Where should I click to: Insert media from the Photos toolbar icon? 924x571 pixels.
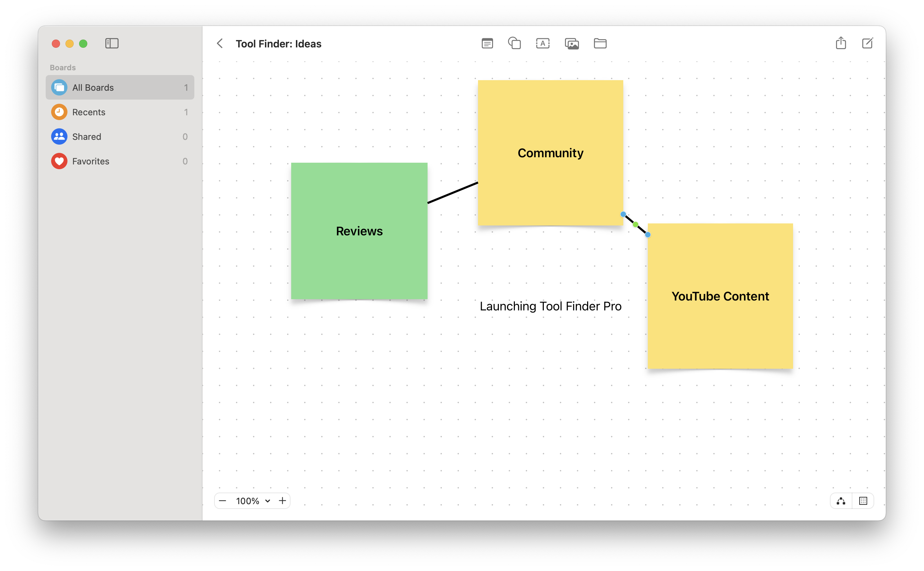tap(571, 43)
